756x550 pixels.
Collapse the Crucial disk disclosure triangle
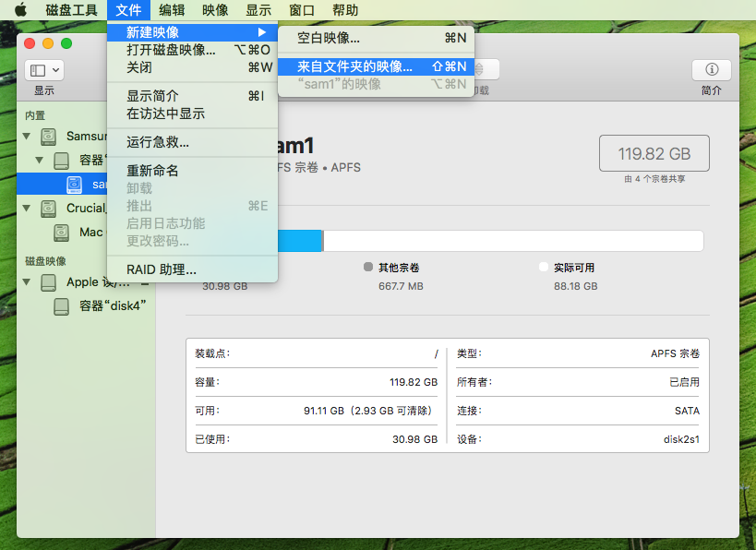click(27, 209)
